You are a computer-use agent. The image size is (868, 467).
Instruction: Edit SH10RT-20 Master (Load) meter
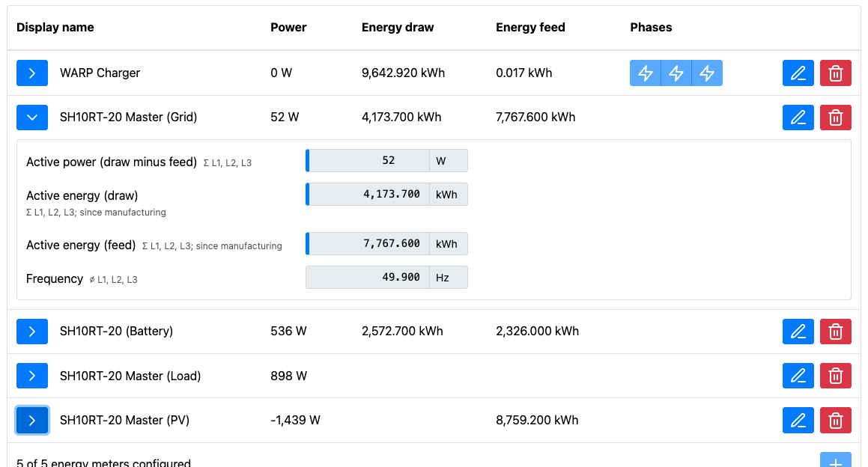(798, 376)
